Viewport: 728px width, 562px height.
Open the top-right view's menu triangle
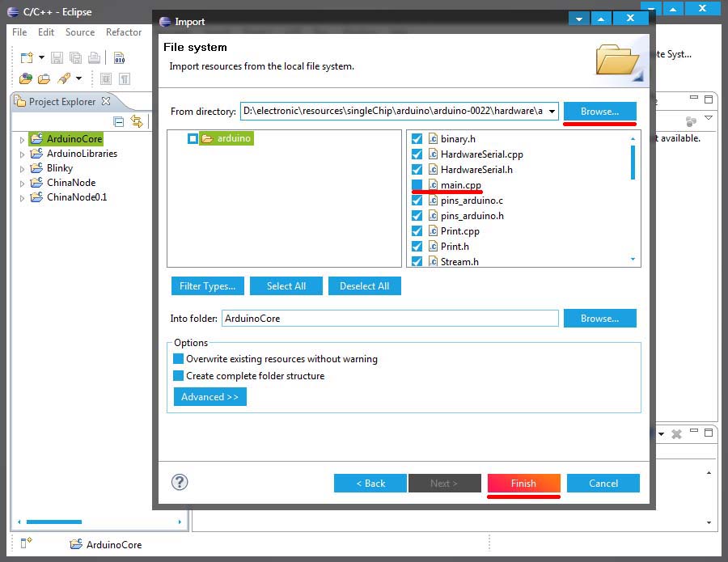[x=709, y=118]
